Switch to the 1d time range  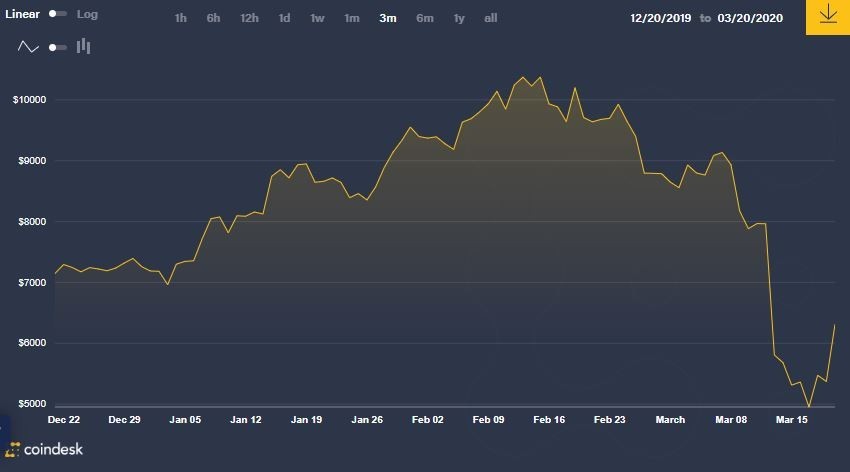(x=284, y=18)
